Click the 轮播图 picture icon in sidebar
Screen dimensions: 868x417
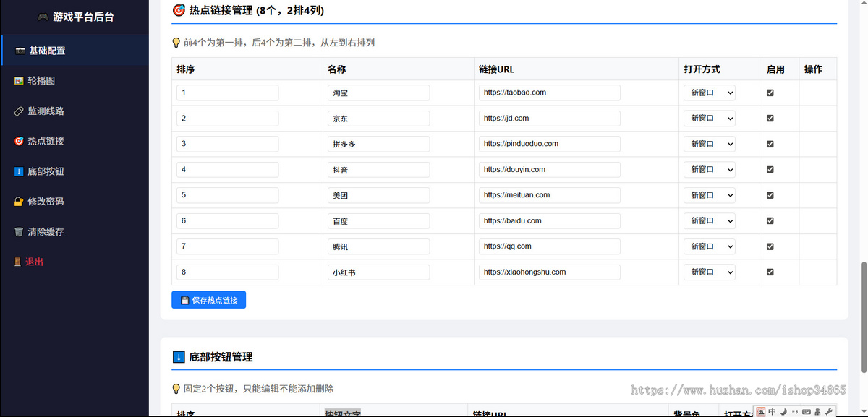coord(19,81)
